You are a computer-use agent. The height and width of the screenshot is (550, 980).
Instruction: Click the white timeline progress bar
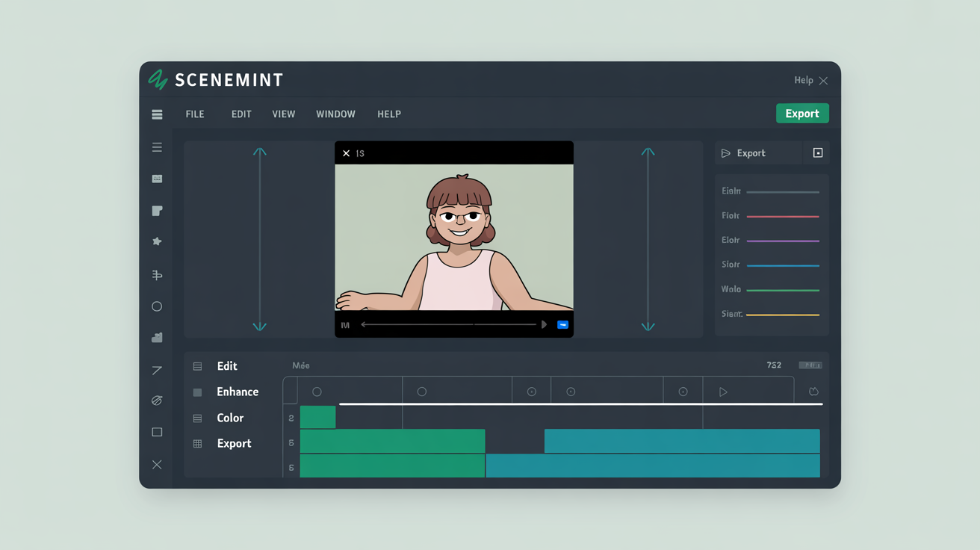click(x=581, y=404)
